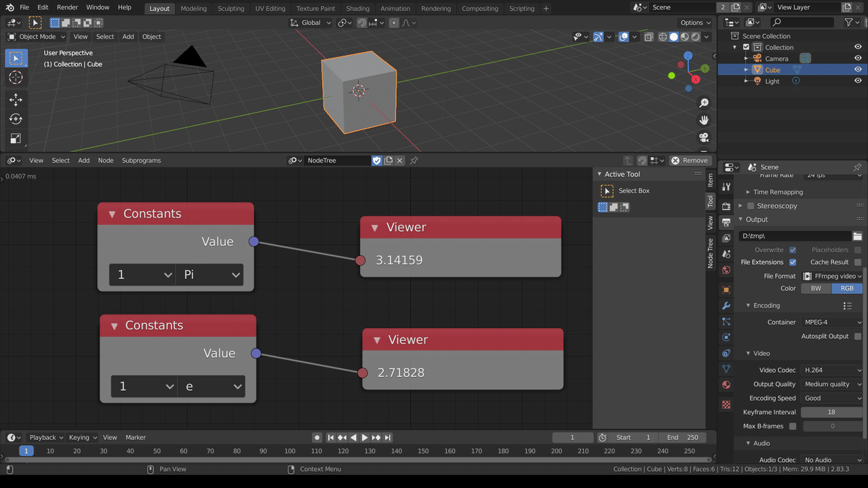Pin the node tree in node editor

point(414,161)
